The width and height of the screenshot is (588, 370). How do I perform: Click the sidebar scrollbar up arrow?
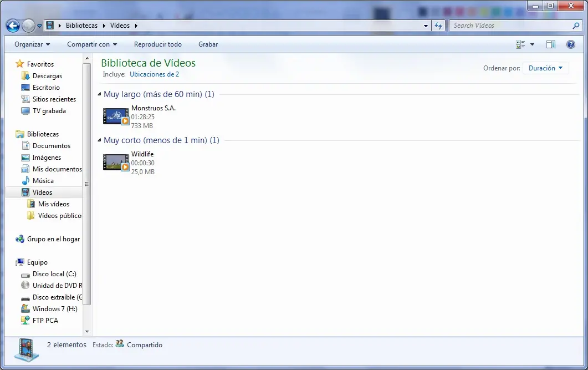coord(87,59)
